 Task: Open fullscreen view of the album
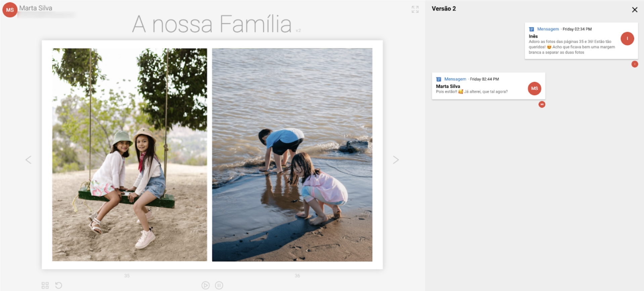pos(415,9)
